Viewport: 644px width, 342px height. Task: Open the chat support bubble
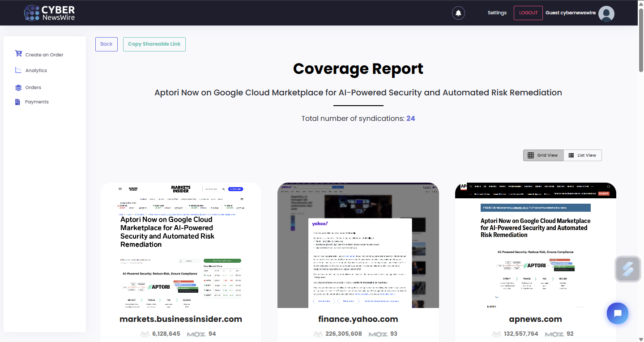618,313
